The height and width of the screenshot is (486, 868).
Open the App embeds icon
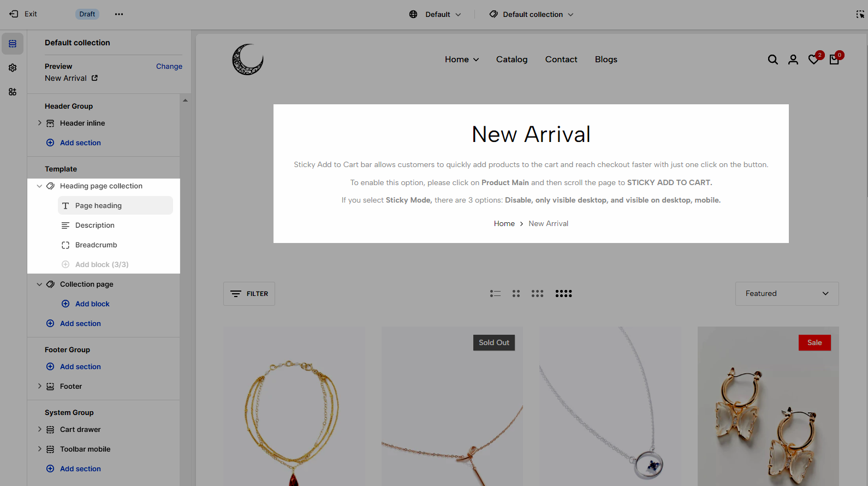click(x=13, y=92)
